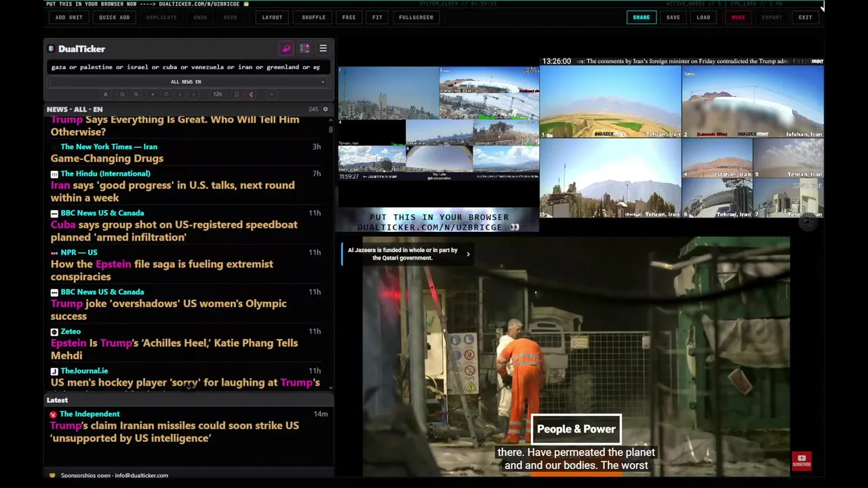Open headline 'Game-Changing Drugs'
868x488 pixels.
click(107, 159)
